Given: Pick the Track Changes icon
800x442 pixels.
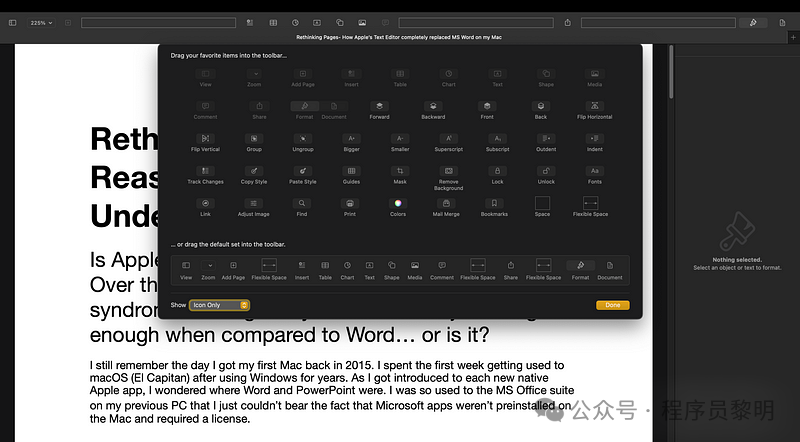Looking at the screenshot, I should pos(205,171).
